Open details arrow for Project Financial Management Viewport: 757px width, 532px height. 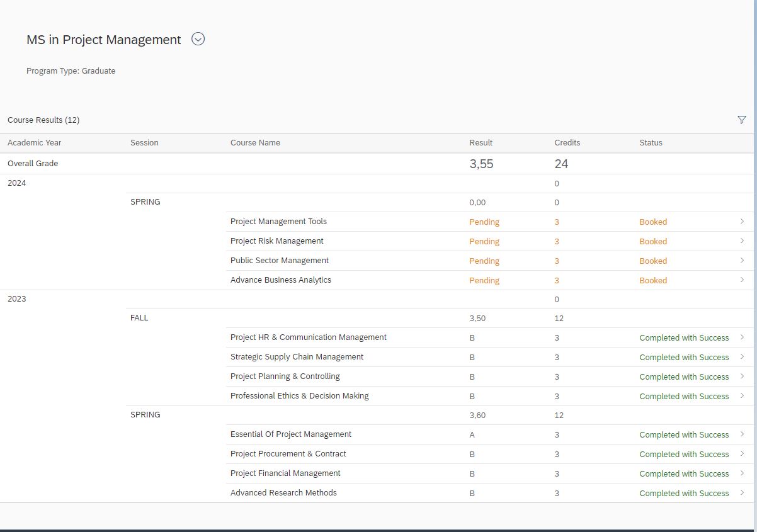[742, 473]
